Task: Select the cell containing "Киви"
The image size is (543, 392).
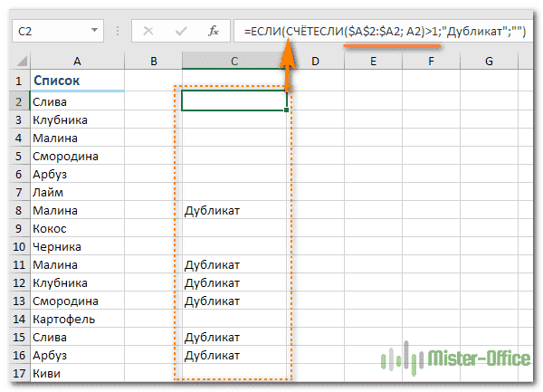Action: (x=77, y=373)
